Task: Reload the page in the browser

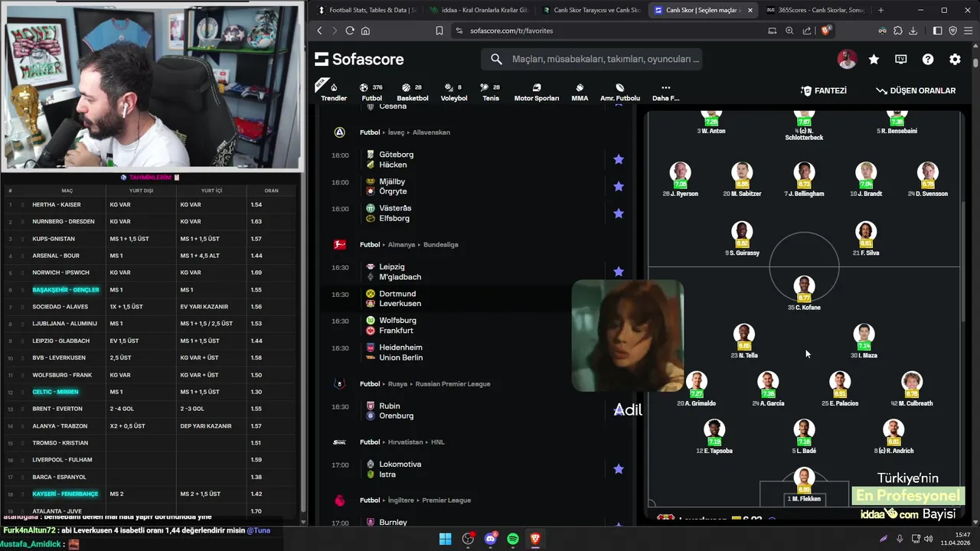Action: (x=350, y=31)
